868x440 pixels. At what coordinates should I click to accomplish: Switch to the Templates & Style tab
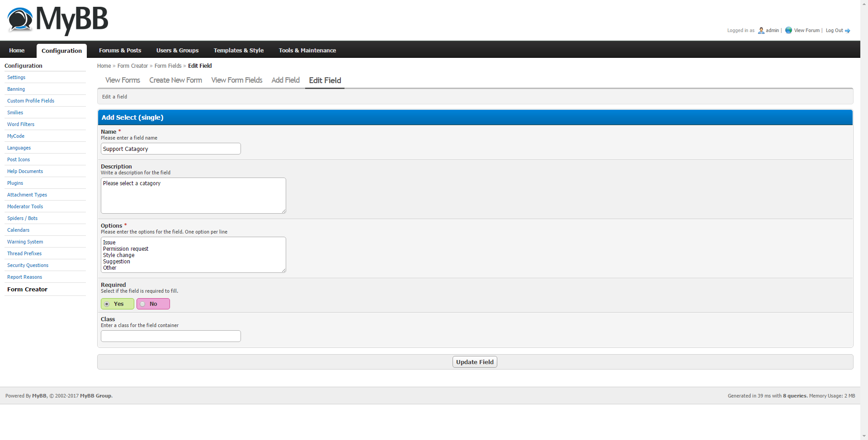click(238, 51)
